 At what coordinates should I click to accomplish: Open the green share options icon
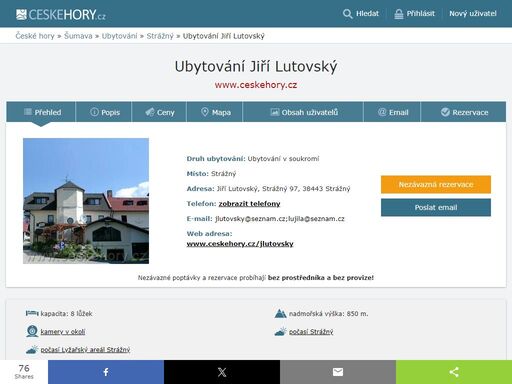click(x=454, y=372)
